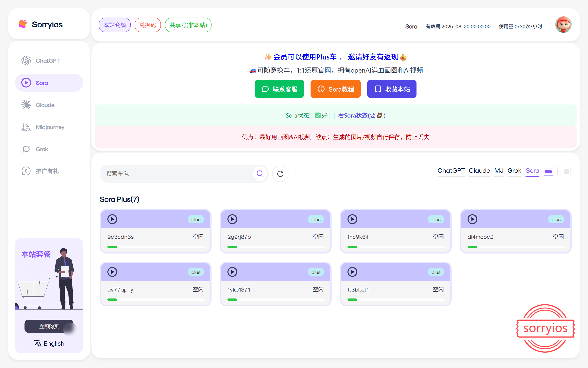Refresh the team list with reload icon

pos(280,174)
